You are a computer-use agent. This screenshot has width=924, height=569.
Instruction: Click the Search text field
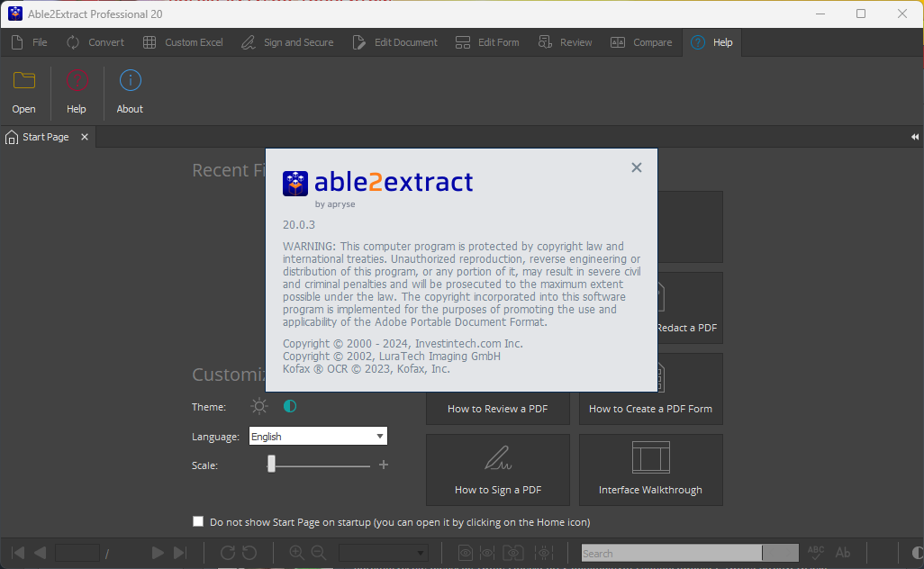point(671,553)
